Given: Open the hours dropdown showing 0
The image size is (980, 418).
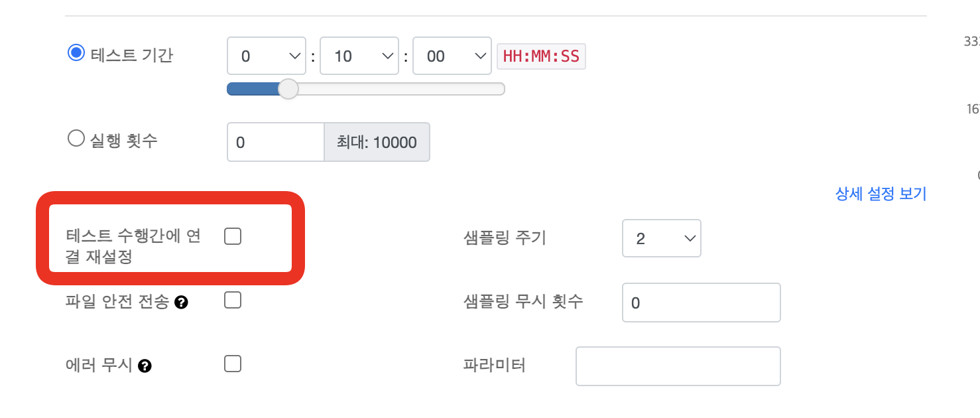Looking at the screenshot, I should [x=266, y=56].
